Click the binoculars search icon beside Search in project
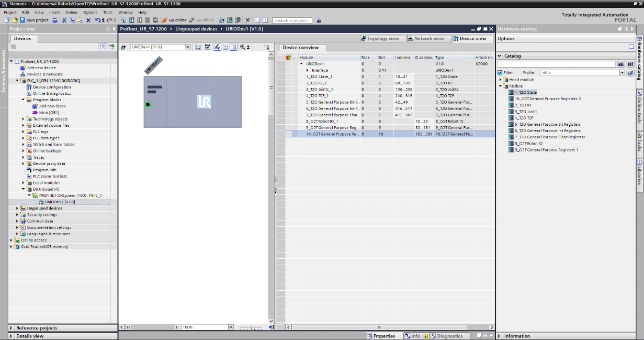Image resolution: width=644 pixels, height=340 pixels. click(x=317, y=20)
